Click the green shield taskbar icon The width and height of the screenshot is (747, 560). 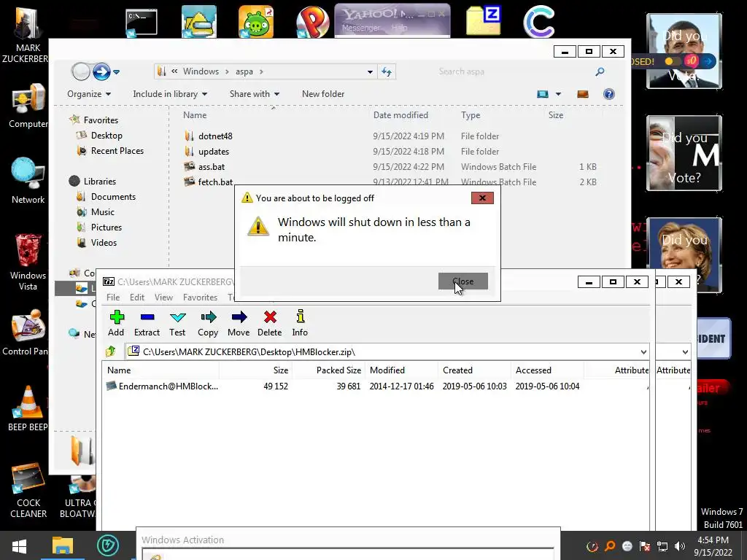pos(108,545)
